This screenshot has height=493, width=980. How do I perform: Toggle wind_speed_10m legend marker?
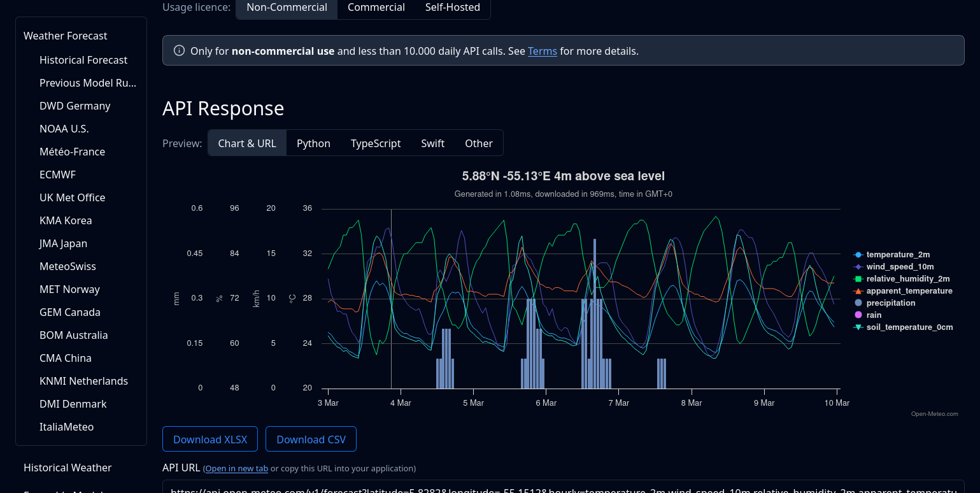[858, 267]
